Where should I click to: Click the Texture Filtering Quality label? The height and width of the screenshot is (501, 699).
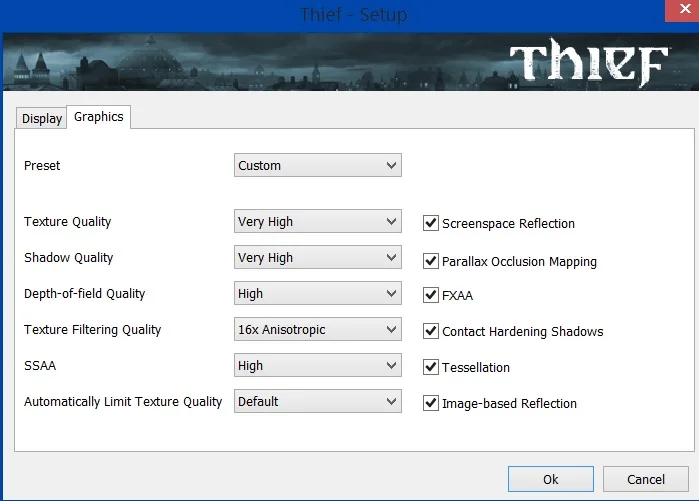93,330
